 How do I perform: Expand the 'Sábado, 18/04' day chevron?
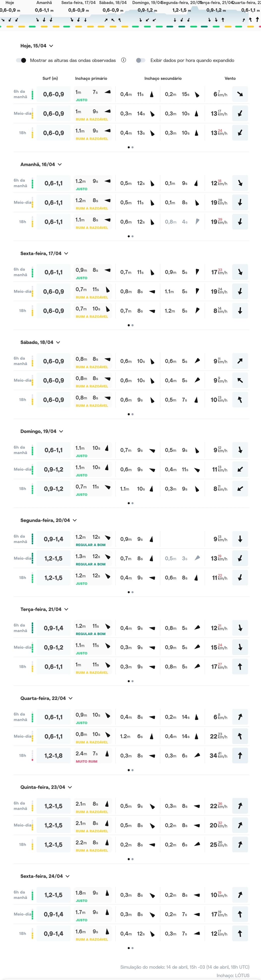click(x=58, y=342)
